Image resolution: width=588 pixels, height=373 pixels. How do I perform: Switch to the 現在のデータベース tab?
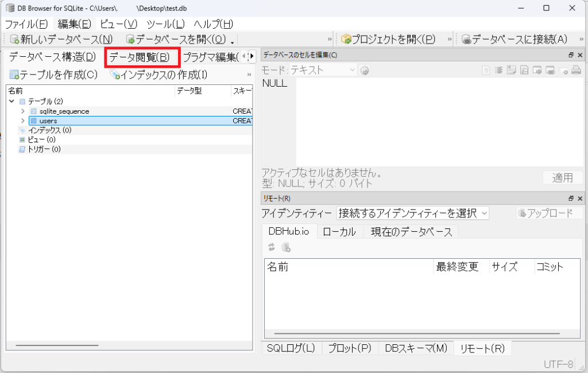coord(411,232)
